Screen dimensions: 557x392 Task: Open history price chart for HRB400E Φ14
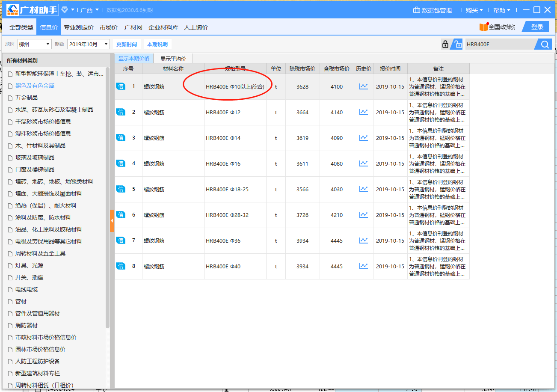(364, 138)
